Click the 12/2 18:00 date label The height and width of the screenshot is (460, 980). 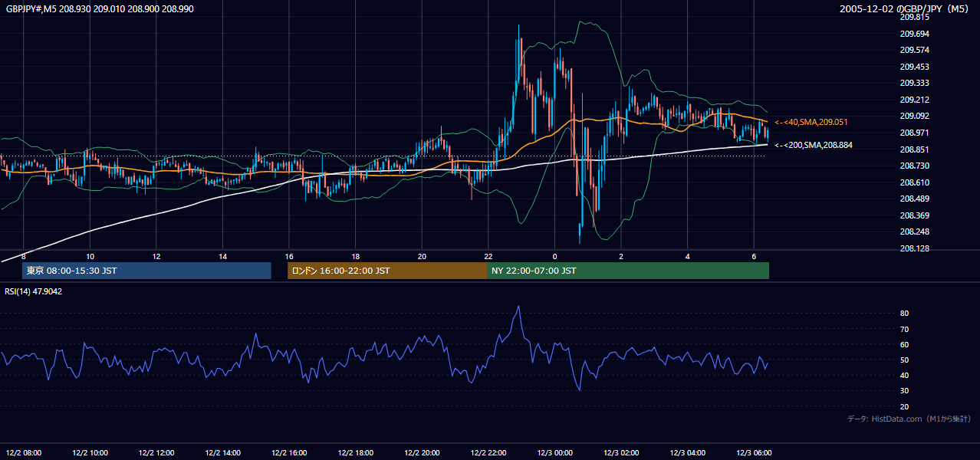click(356, 452)
